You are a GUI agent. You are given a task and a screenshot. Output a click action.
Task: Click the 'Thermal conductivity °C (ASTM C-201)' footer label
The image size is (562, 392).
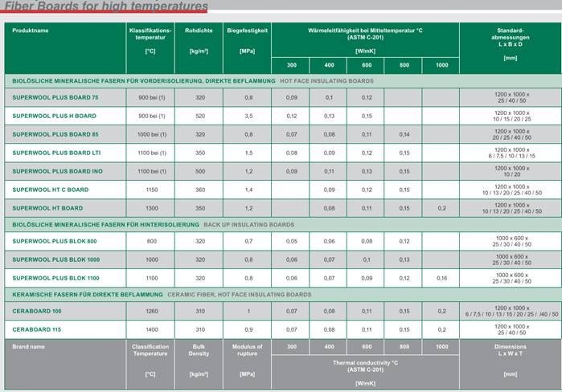coord(365,366)
